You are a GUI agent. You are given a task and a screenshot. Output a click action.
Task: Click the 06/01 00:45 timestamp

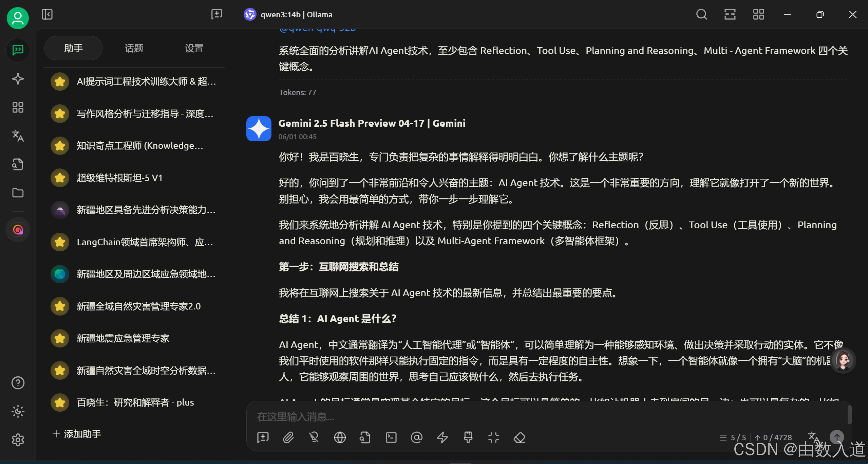297,137
